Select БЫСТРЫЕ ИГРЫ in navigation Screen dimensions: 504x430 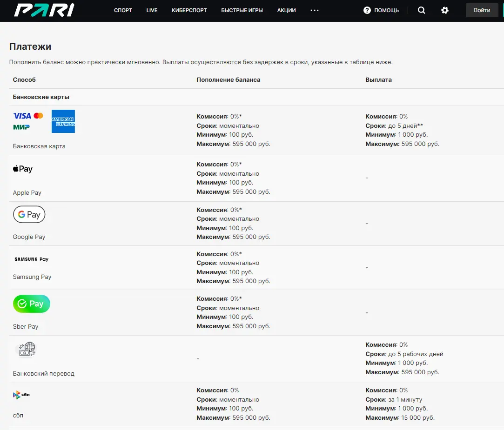click(242, 10)
